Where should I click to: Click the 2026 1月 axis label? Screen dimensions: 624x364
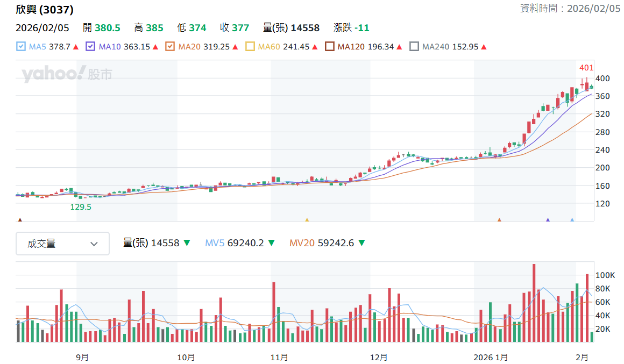click(x=490, y=357)
